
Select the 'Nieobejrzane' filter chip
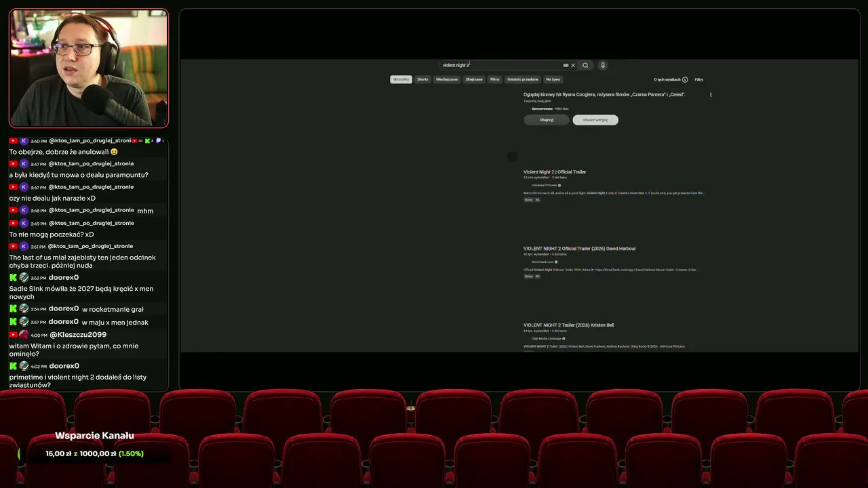click(447, 79)
